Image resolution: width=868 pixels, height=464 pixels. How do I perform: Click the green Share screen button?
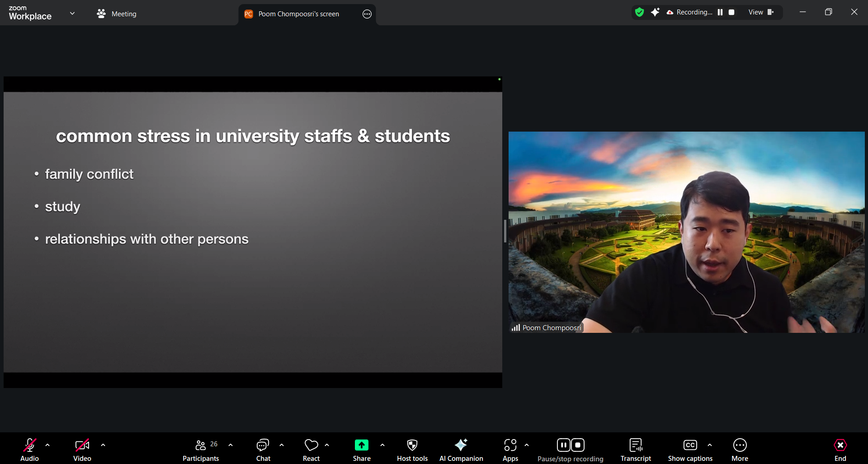pyautogui.click(x=361, y=445)
